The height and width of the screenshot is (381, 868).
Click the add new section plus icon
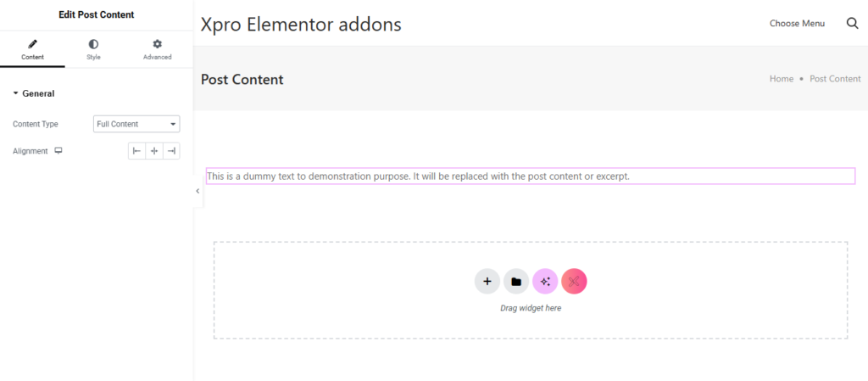tap(487, 282)
